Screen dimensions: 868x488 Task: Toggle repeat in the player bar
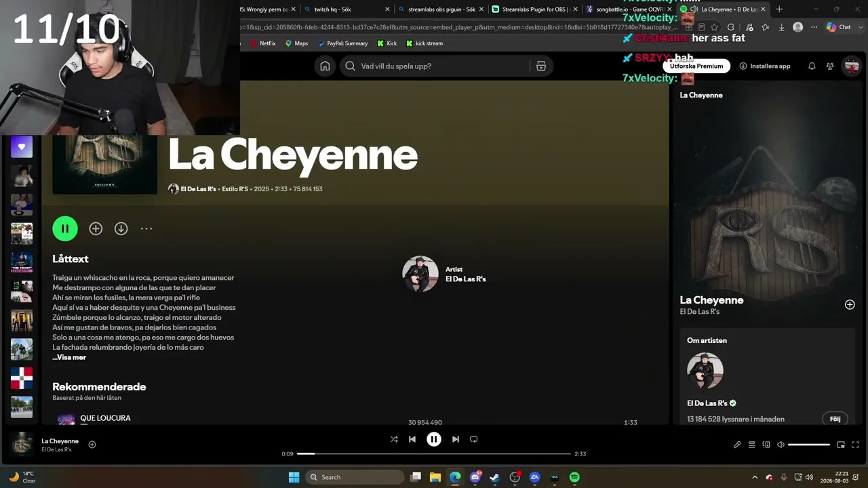[x=474, y=439]
